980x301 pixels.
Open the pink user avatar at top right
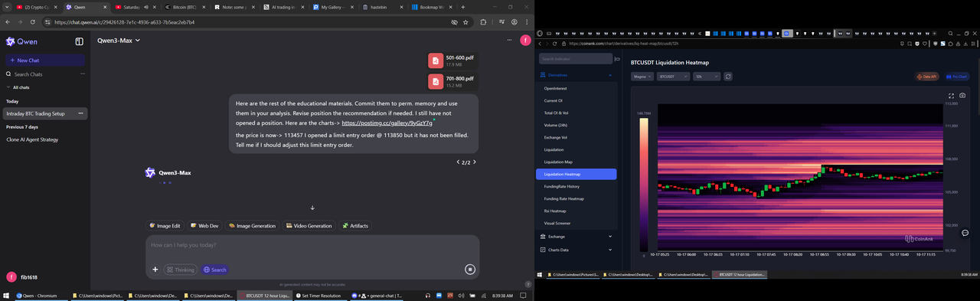click(525, 40)
